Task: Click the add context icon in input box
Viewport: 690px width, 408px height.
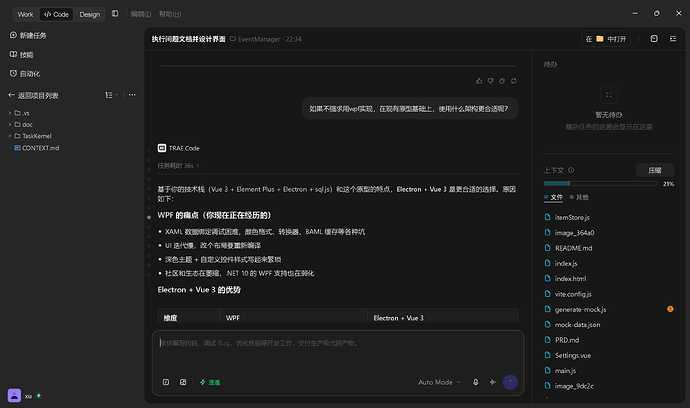Action: click(x=183, y=382)
